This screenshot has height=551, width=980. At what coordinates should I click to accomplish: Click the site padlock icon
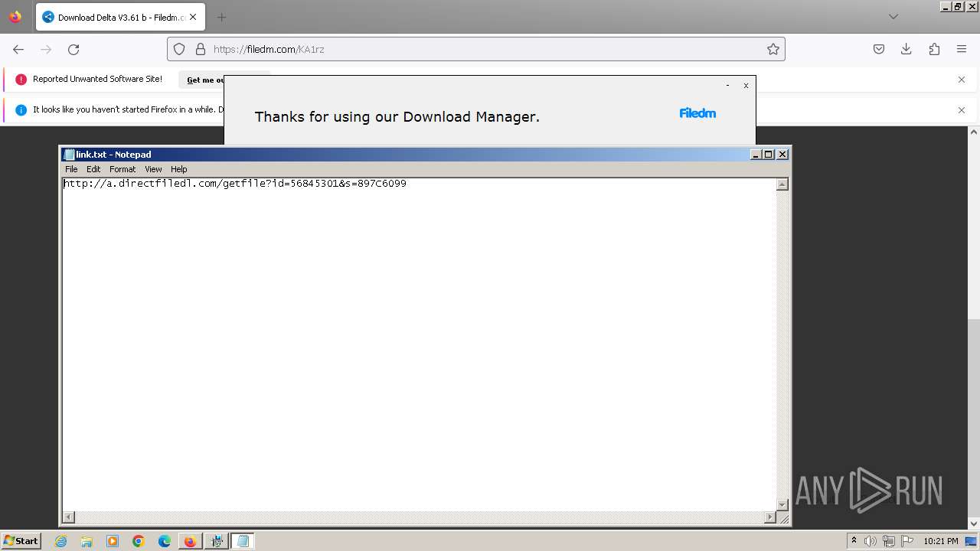pyautogui.click(x=201, y=49)
